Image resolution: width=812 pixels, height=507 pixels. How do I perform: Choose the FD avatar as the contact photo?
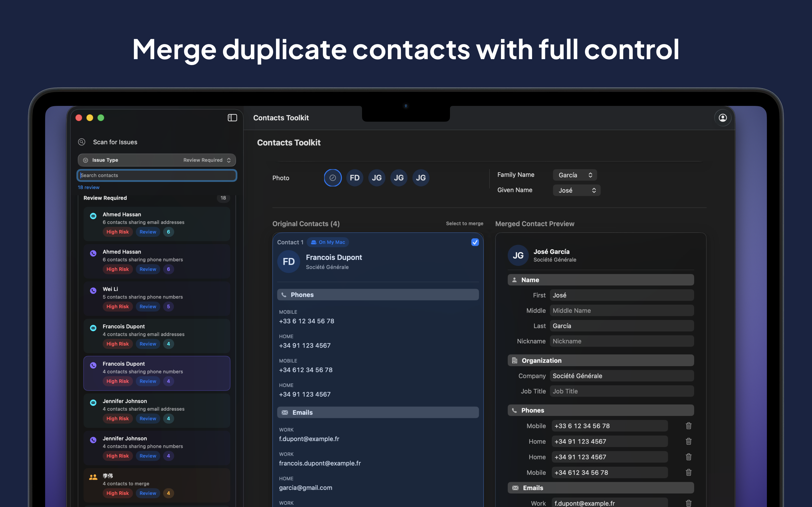[x=355, y=178]
